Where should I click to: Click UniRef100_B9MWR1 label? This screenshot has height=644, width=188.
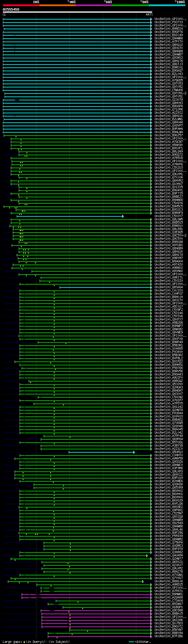point(169,594)
